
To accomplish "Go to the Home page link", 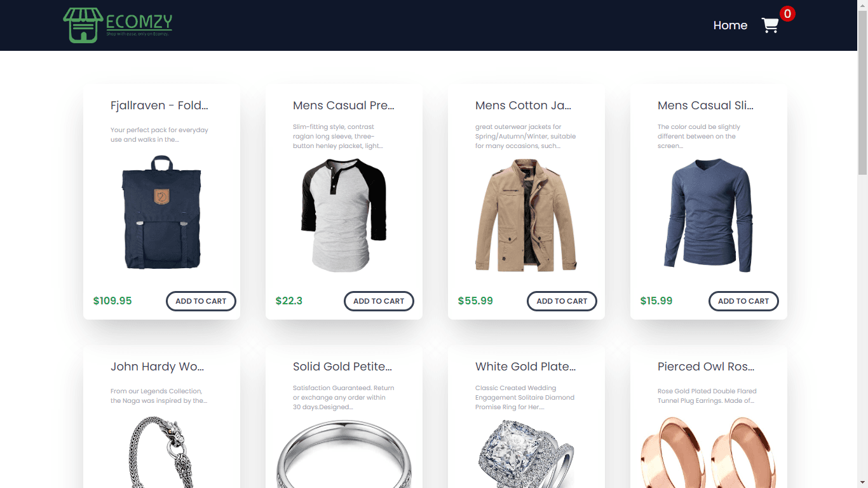I will 730,25.
